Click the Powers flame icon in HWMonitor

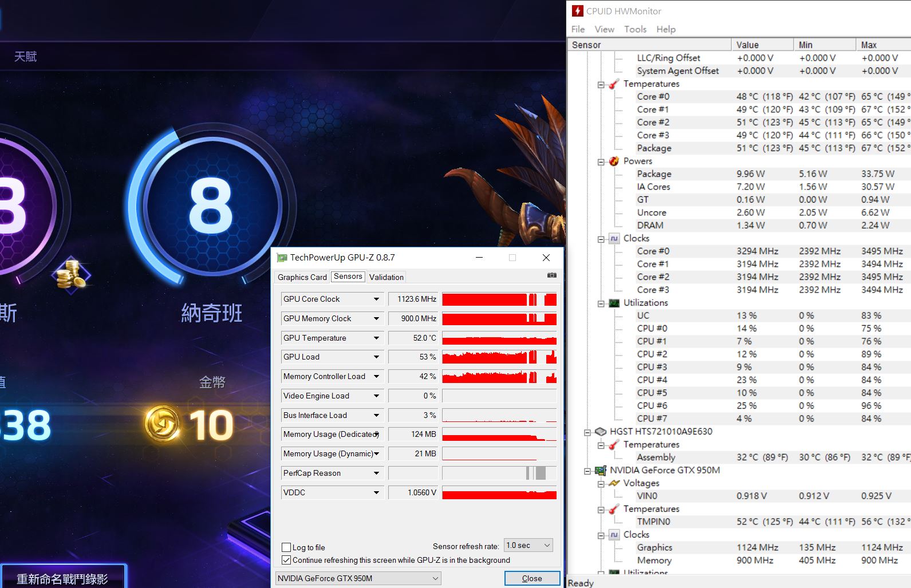(614, 161)
